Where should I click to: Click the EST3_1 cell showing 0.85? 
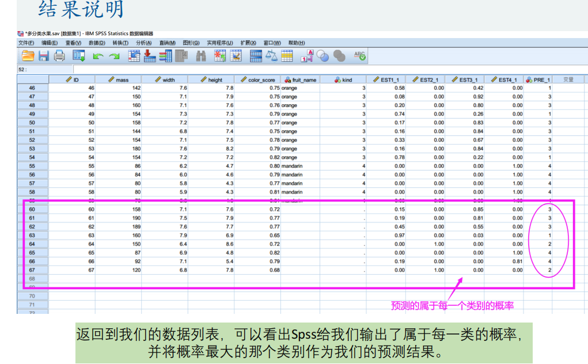(465, 209)
